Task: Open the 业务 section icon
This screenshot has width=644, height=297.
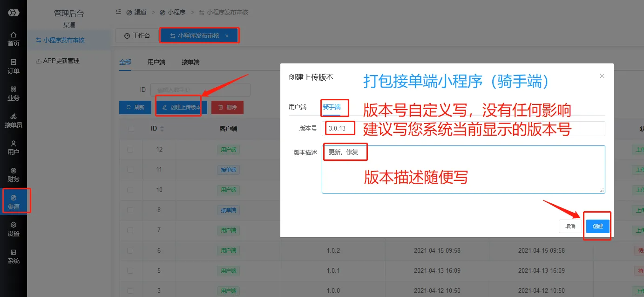Action: pyautogui.click(x=14, y=92)
